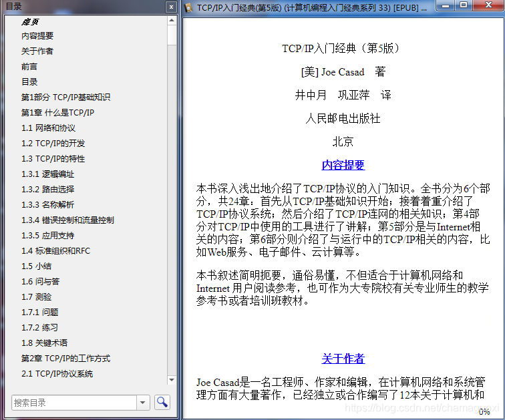Select 内容提要 entry in the contents list
The width and height of the screenshot is (505, 420).
pos(37,36)
